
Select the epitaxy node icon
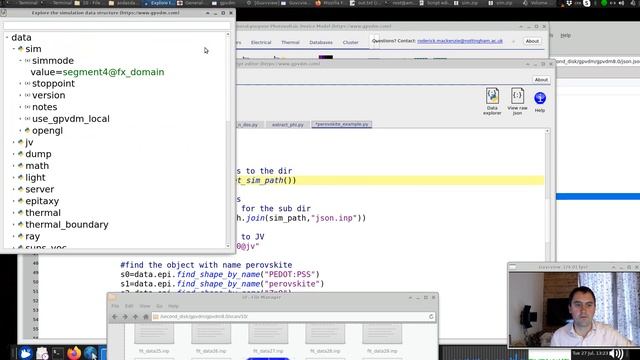coord(20,201)
